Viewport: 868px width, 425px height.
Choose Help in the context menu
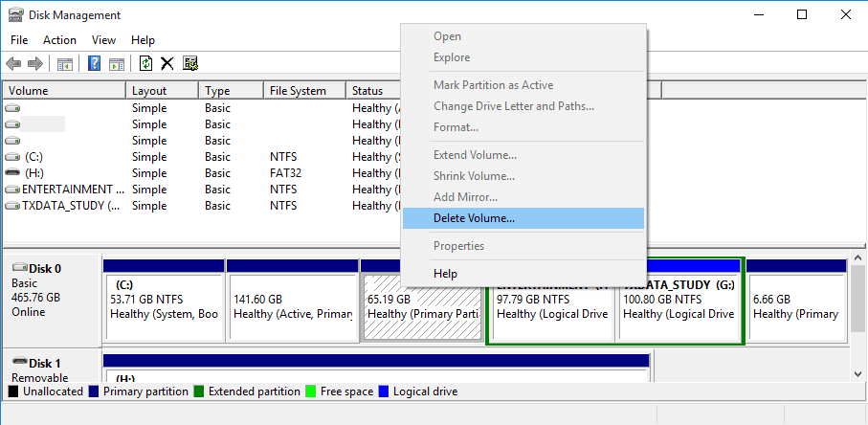[523, 274]
